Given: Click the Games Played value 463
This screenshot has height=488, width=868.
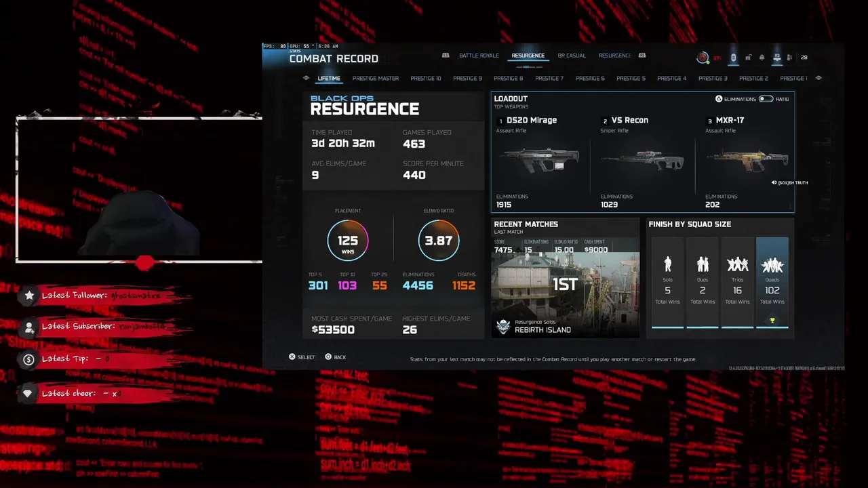Looking at the screenshot, I should 414,144.
